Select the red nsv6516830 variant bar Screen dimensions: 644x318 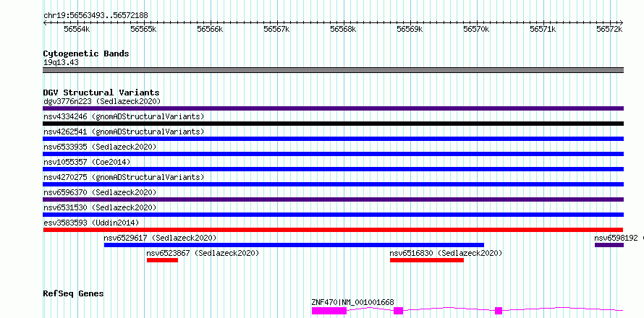(x=427, y=260)
